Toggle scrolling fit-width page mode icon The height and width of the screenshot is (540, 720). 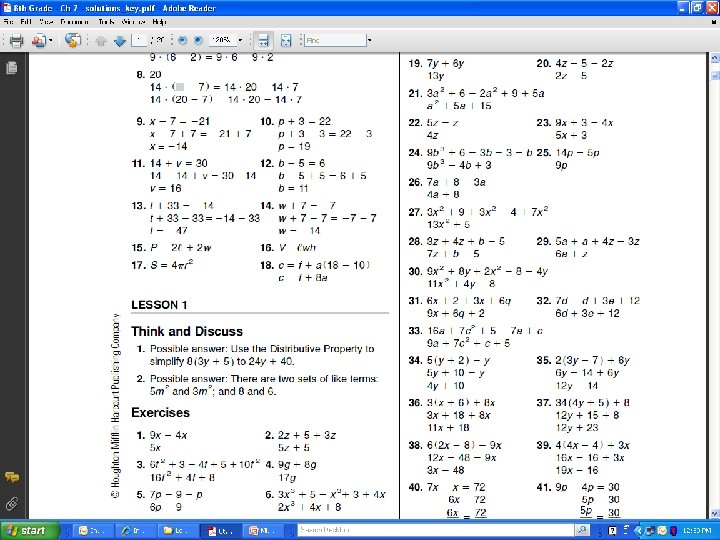263,40
